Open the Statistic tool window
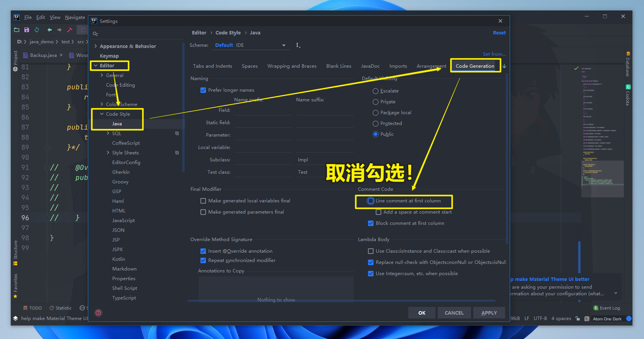The image size is (644, 339). (60, 308)
